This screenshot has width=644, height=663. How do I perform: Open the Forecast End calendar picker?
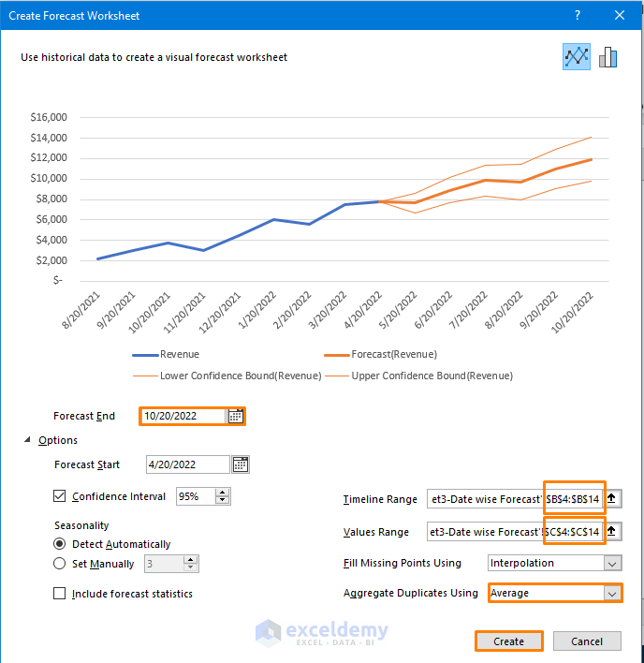coord(236,416)
